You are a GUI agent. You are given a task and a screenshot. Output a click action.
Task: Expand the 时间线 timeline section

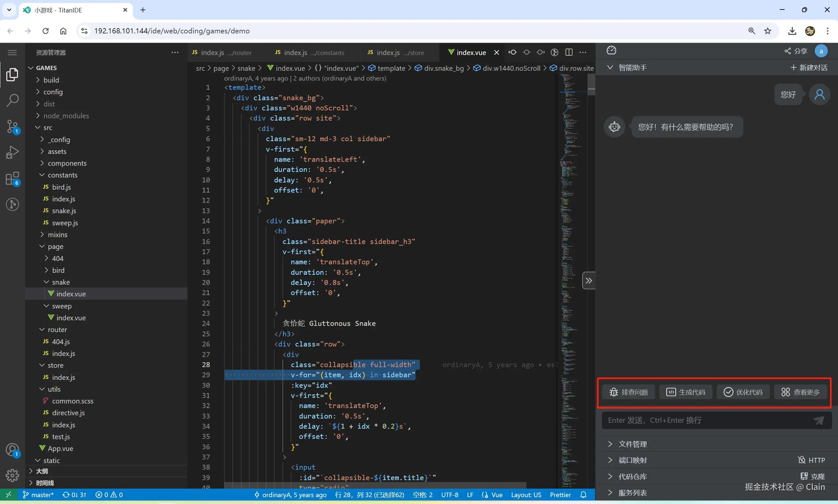106,483
